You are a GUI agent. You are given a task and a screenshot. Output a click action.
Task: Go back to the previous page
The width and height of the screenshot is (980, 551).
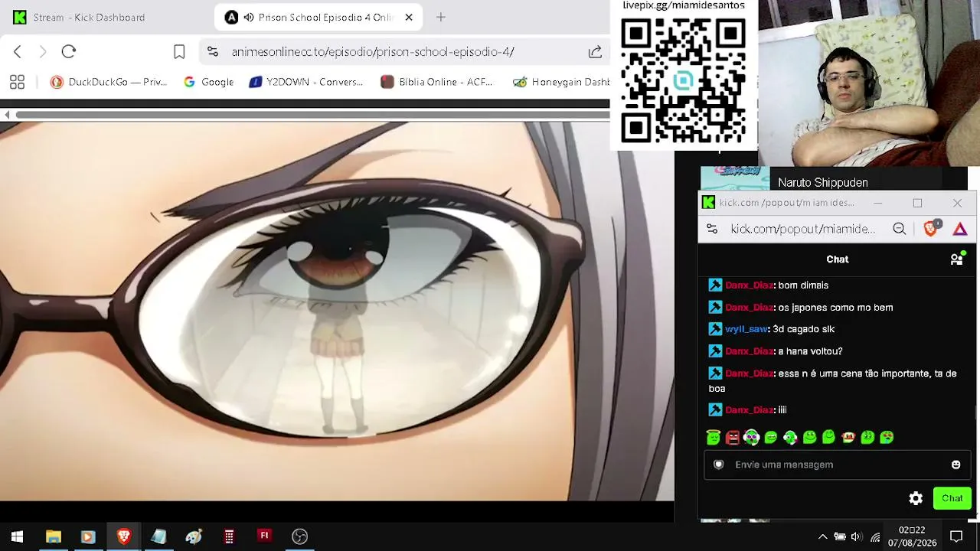click(x=18, y=51)
